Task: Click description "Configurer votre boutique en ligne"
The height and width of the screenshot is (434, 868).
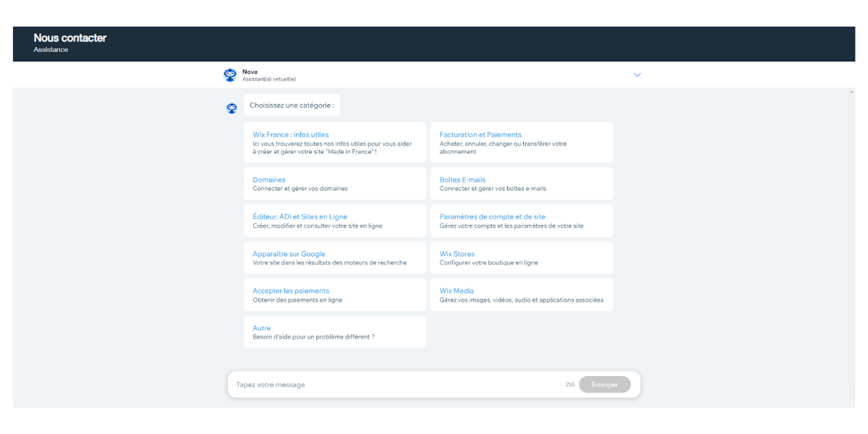Action: tap(489, 263)
